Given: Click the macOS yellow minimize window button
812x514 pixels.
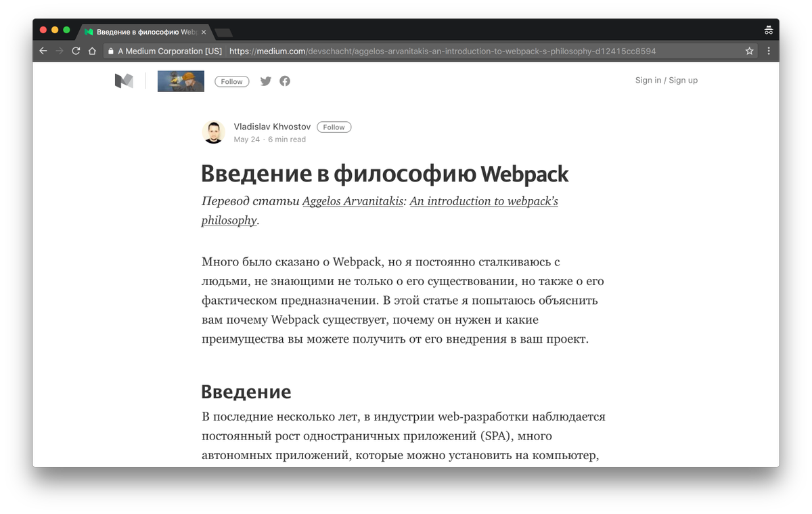Looking at the screenshot, I should tap(55, 30).
